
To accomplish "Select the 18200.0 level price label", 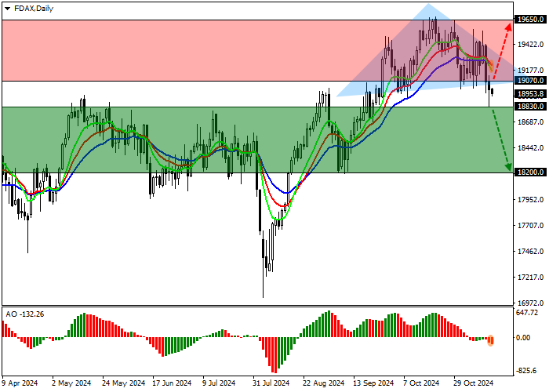I will click(x=530, y=172).
